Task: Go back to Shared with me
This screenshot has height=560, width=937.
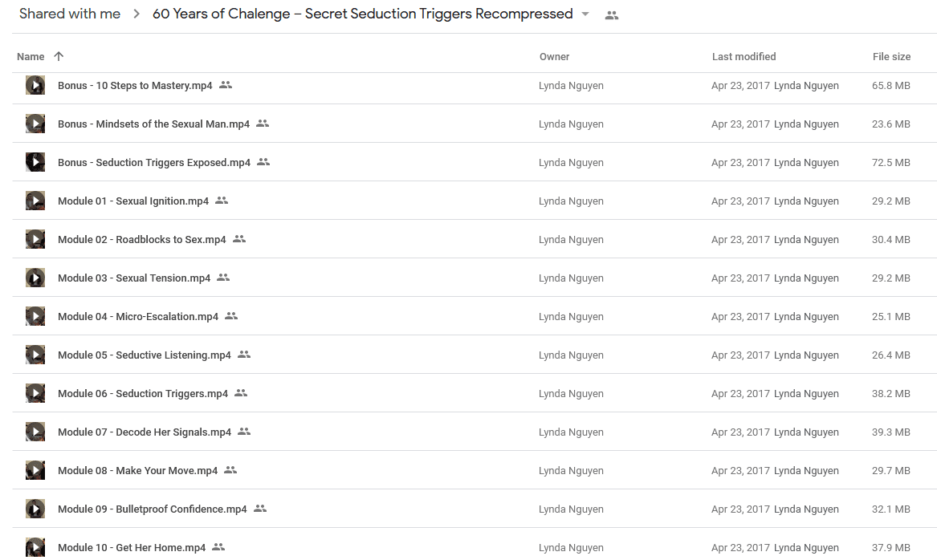Action: [x=70, y=14]
